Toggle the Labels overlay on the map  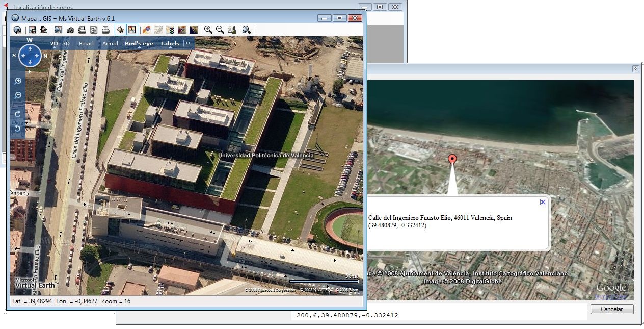coord(171,43)
